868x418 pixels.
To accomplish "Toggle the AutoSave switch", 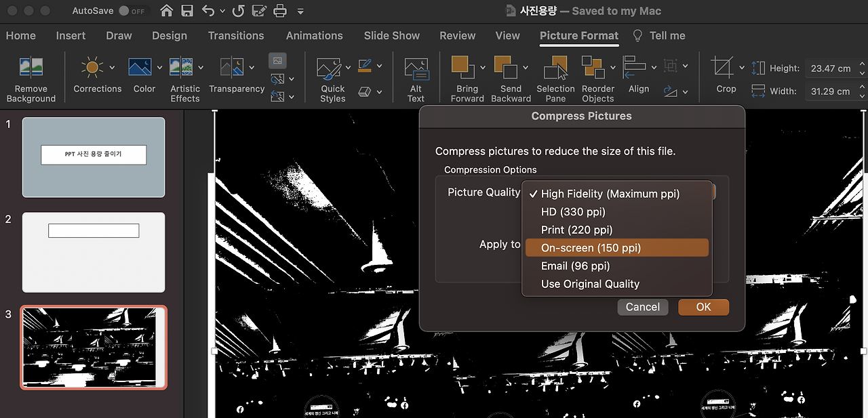I will (x=132, y=12).
